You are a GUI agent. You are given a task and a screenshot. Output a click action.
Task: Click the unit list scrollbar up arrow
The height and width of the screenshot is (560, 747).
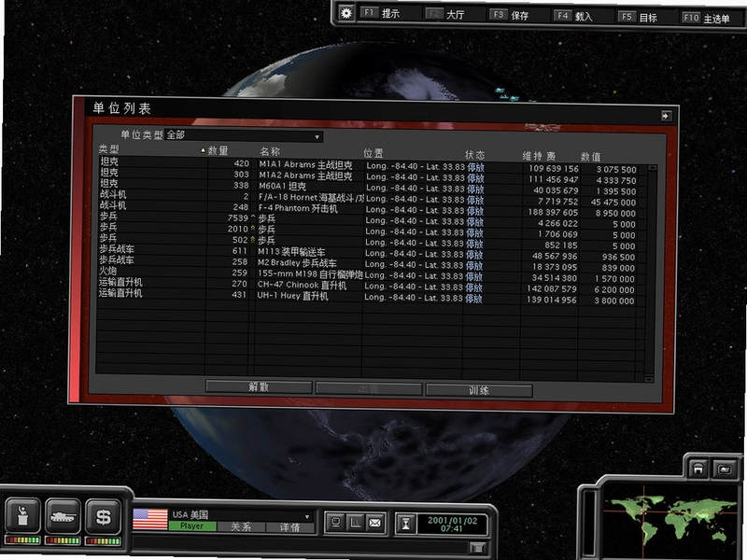[x=652, y=168]
